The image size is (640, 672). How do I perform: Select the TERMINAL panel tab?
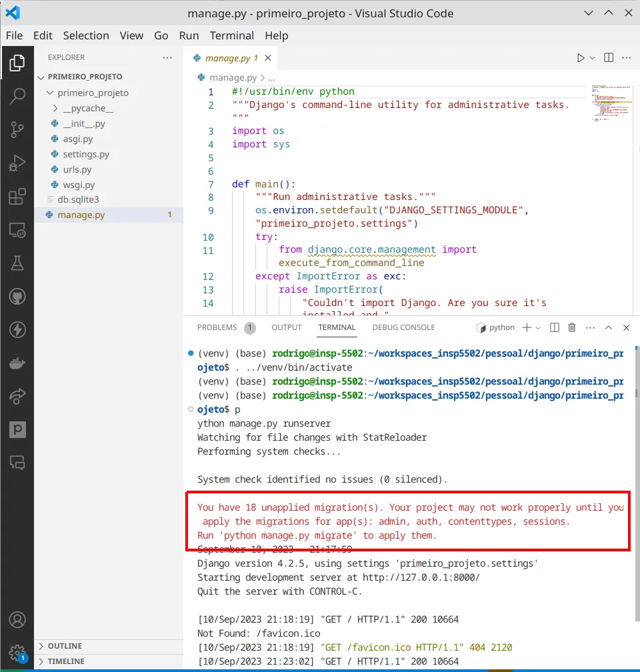(337, 327)
